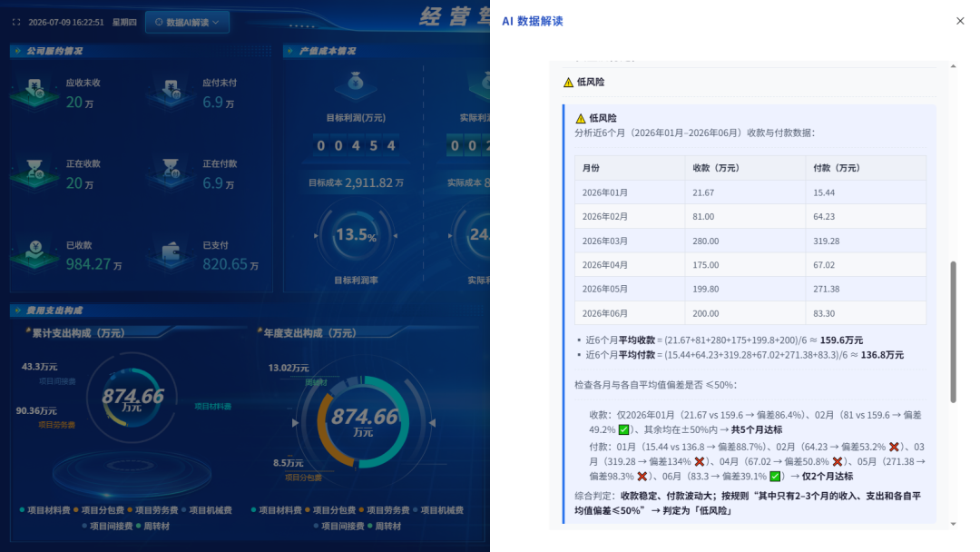The height and width of the screenshot is (552, 980).
Task: Click the date-time text 2026-07-09
Action: coord(66,22)
